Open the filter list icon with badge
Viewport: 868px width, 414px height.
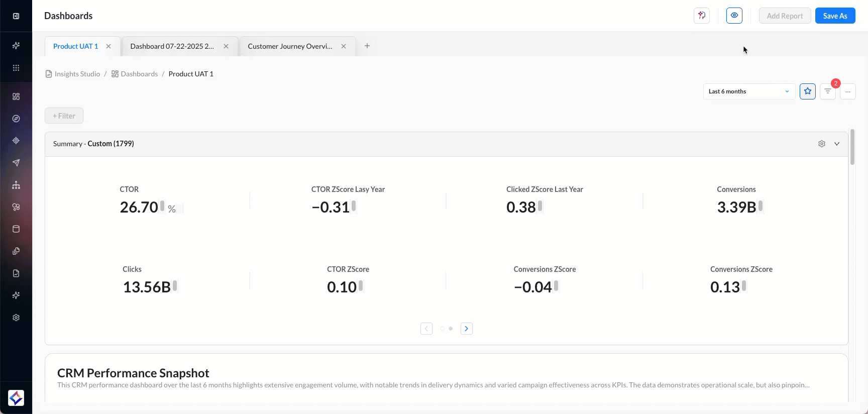point(827,91)
